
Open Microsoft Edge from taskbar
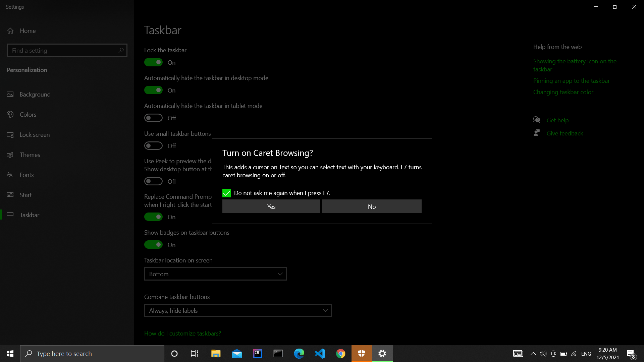299,354
